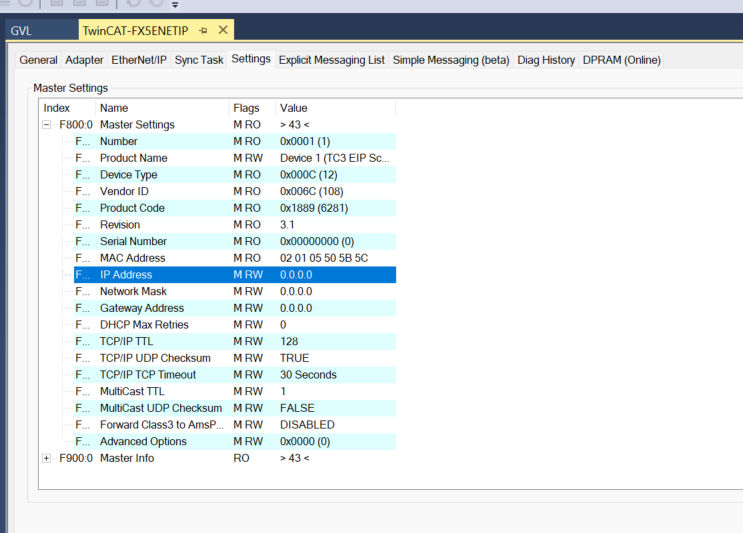Viewport: 743px width, 533px height.
Task: Open the toolbar overflow options arrow
Action: [176, 5]
